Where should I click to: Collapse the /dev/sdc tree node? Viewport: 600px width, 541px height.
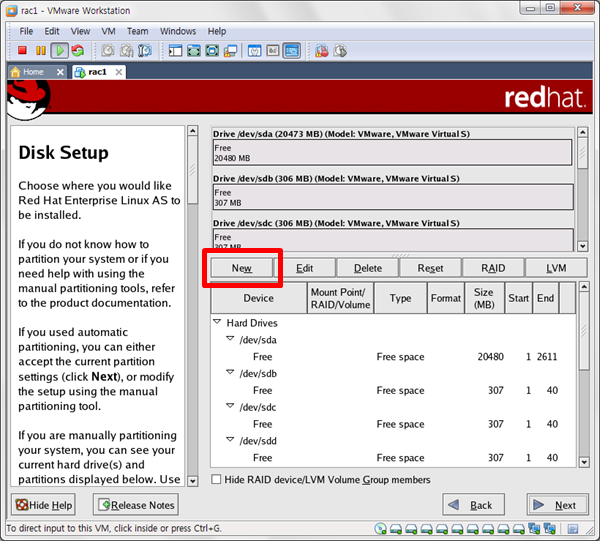tap(230, 406)
